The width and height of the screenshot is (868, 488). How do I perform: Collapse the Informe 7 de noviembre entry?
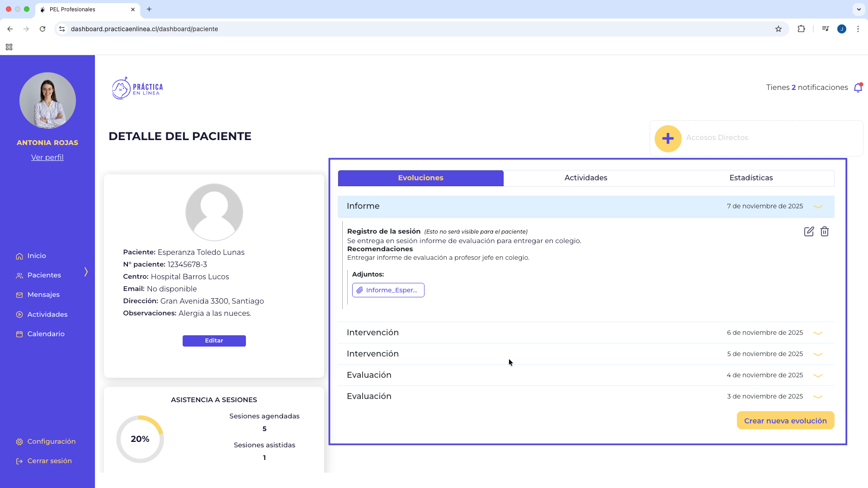pos(817,206)
